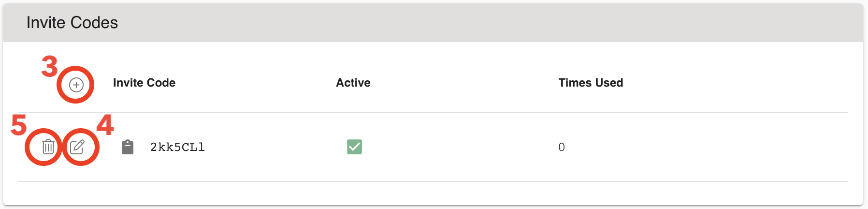Click the Invite Codes panel title
This screenshot has height=209, width=868.
click(72, 23)
